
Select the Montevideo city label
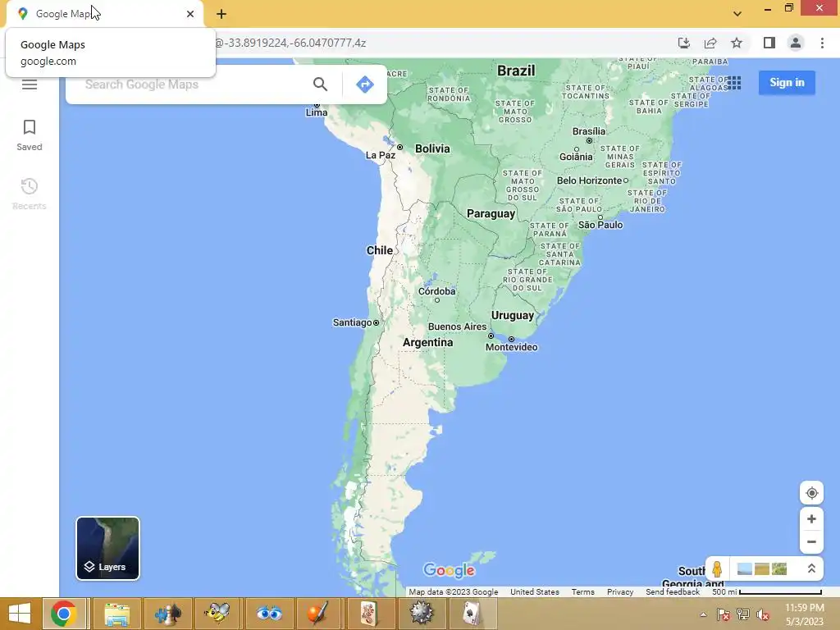512,347
